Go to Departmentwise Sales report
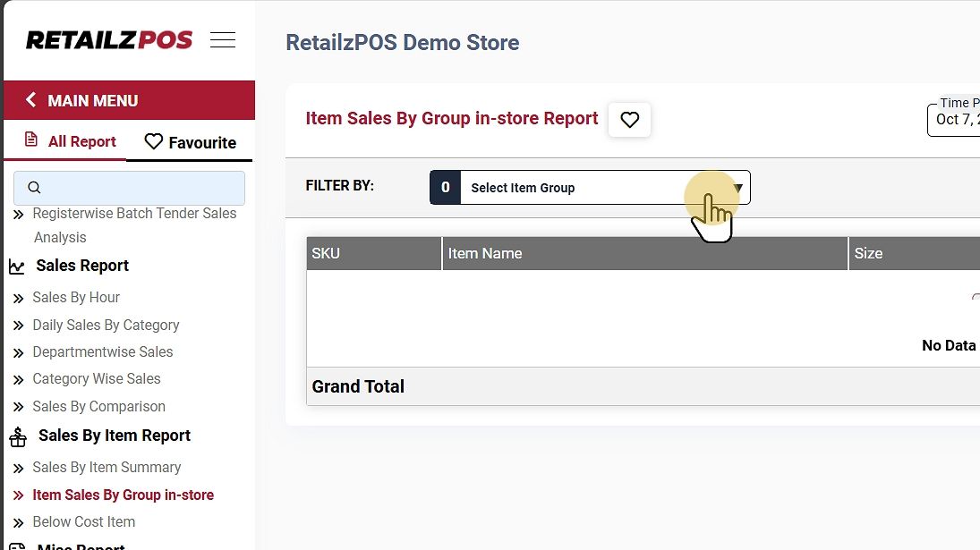 click(103, 351)
